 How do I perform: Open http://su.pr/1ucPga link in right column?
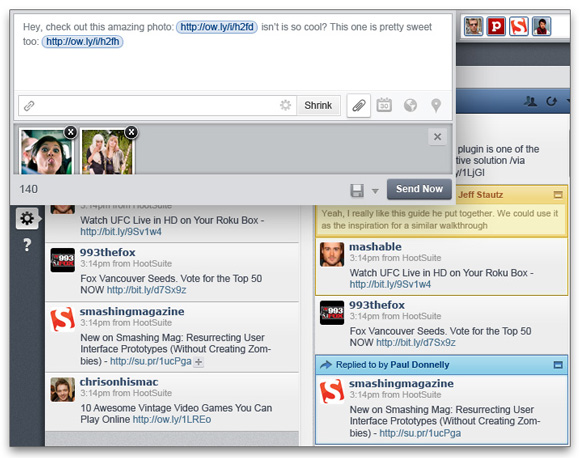420,433
